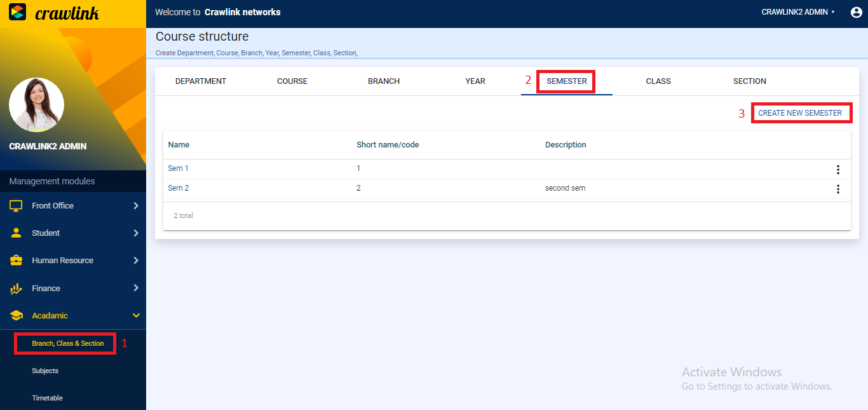The width and height of the screenshot is (868, 410).
Task: Open the three-dot menu for Sem 2
Action: coord(838,189)
